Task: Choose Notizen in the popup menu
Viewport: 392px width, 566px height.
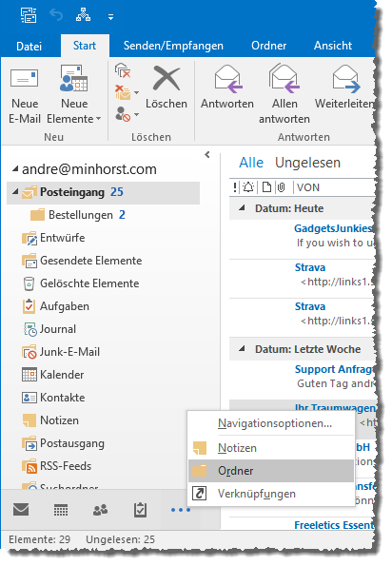Action: [x=271, y=448]
